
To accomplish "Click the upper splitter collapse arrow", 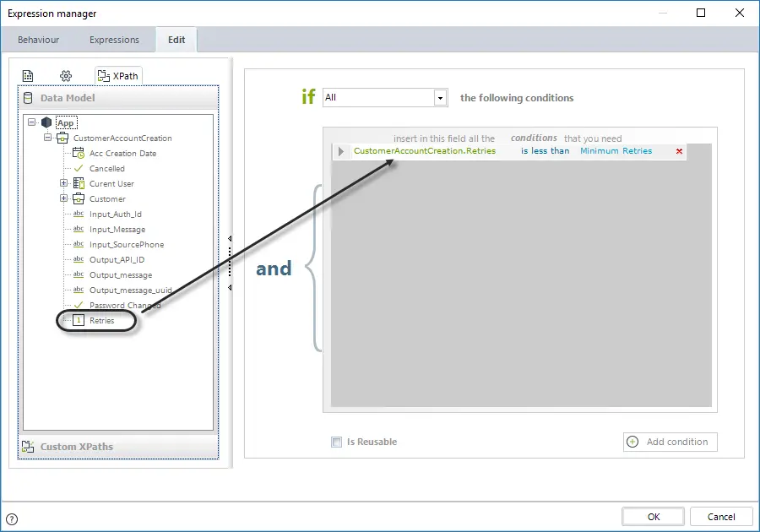I will tap(230, 238).
